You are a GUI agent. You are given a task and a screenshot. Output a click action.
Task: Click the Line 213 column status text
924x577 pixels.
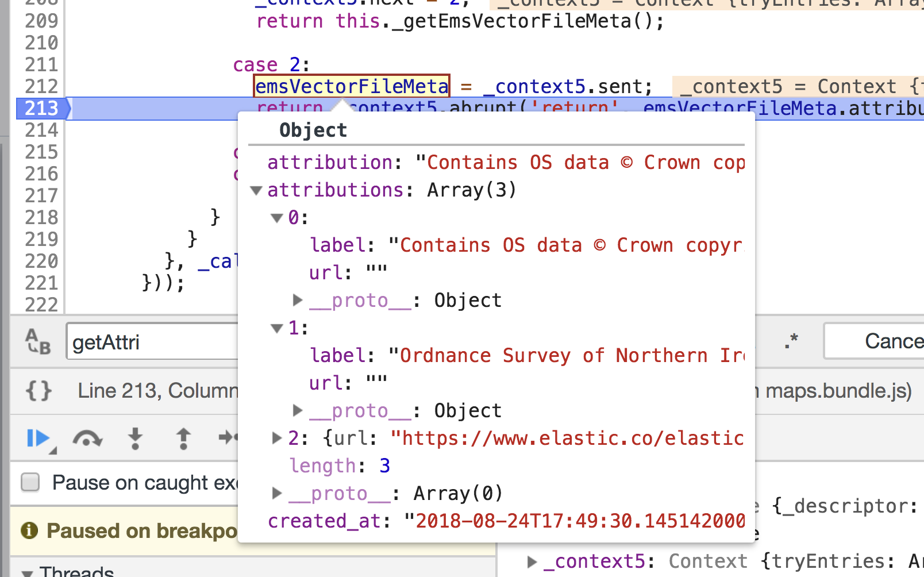[x=158, y=391]
